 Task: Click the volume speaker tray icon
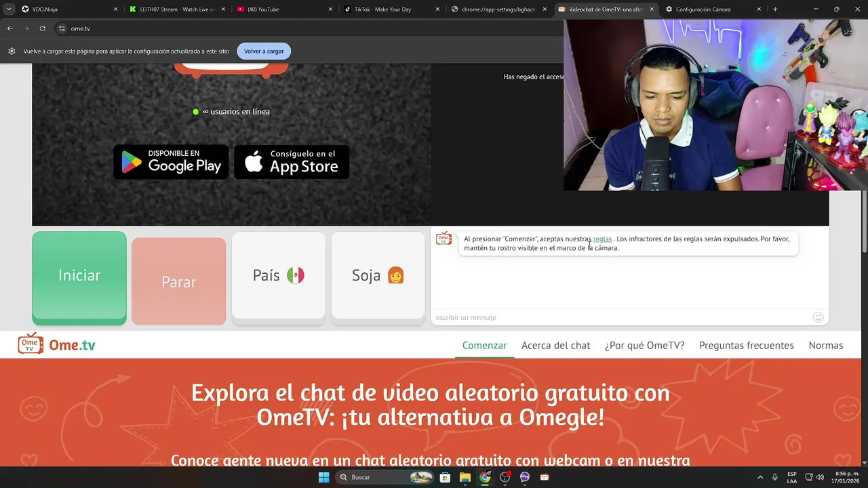[820, 477]
